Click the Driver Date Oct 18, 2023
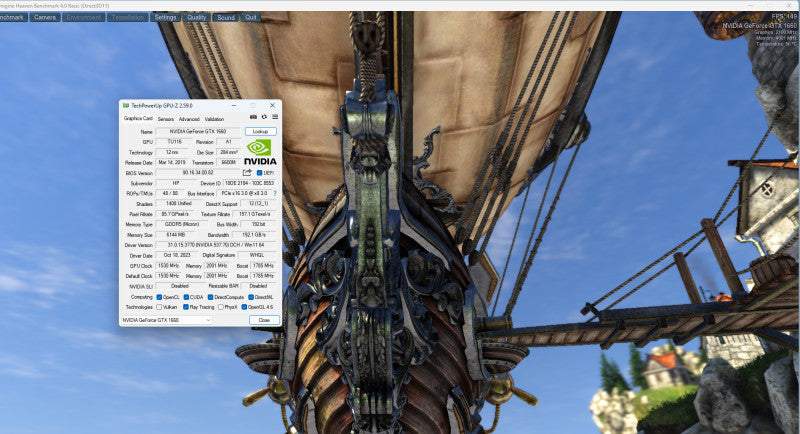 coord(177,256)
